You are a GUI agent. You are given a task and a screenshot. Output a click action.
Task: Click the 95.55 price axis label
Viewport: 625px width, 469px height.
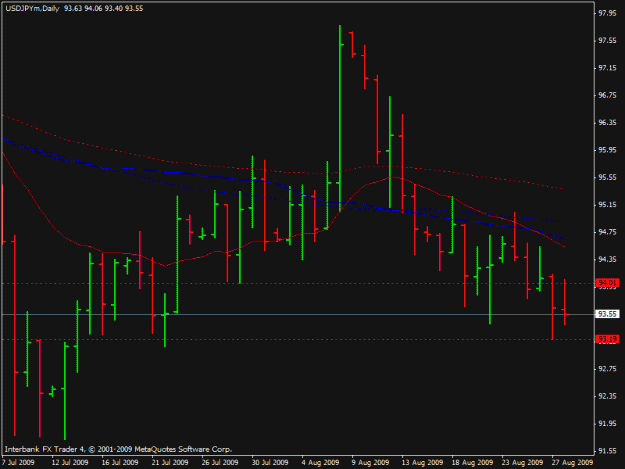point(607,177)
